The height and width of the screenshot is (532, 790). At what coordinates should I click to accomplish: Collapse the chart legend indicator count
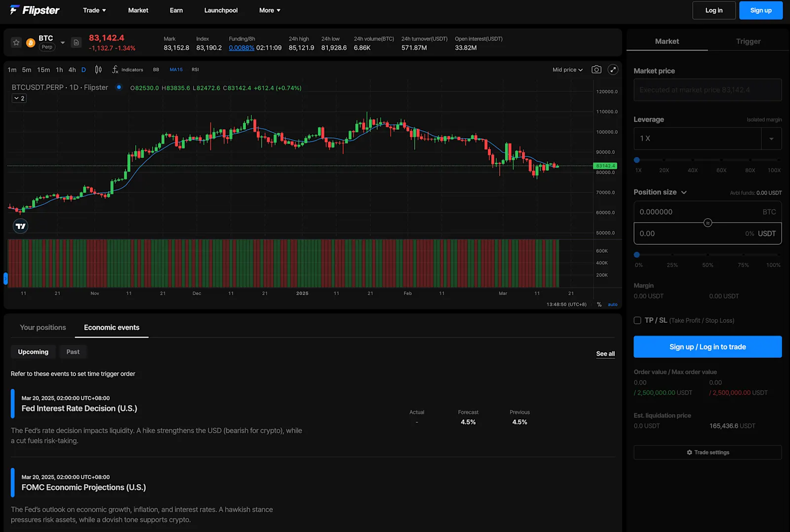(19, 98)
